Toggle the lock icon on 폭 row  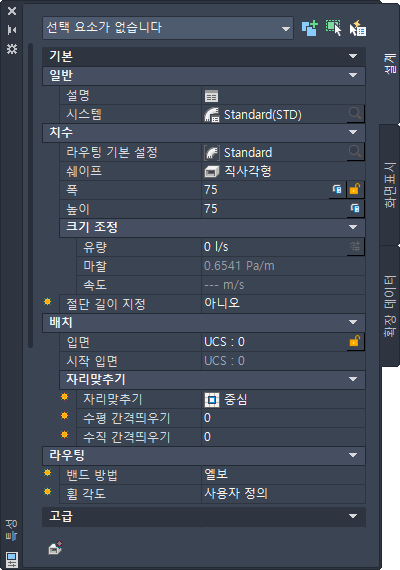[355, 190]
